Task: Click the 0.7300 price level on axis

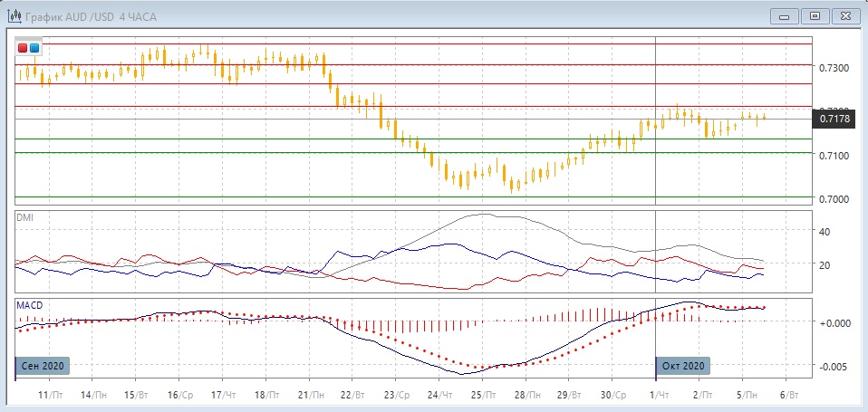Action: [x=834, y=69]
